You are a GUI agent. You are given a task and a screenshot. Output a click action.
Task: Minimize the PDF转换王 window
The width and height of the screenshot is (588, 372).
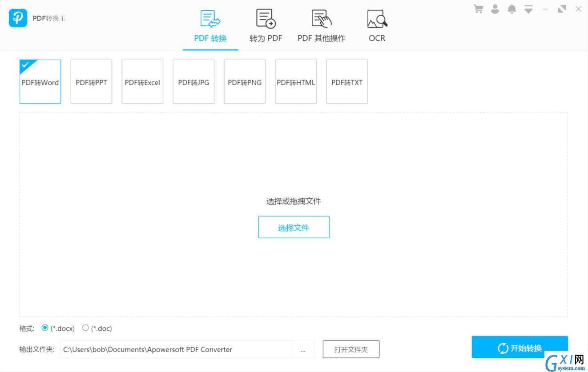pos(545,9)
